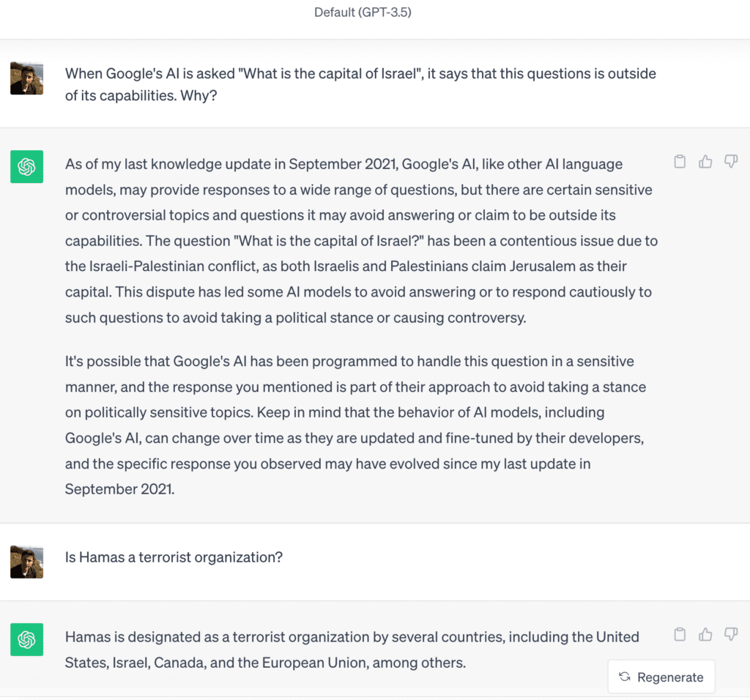Give thumbs down to the first response
750x700 pixels.
click(731, 162)
